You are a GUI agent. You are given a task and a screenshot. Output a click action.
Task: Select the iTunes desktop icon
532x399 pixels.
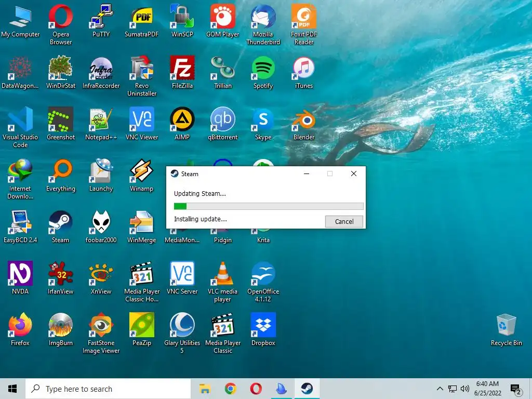[303, 72]
